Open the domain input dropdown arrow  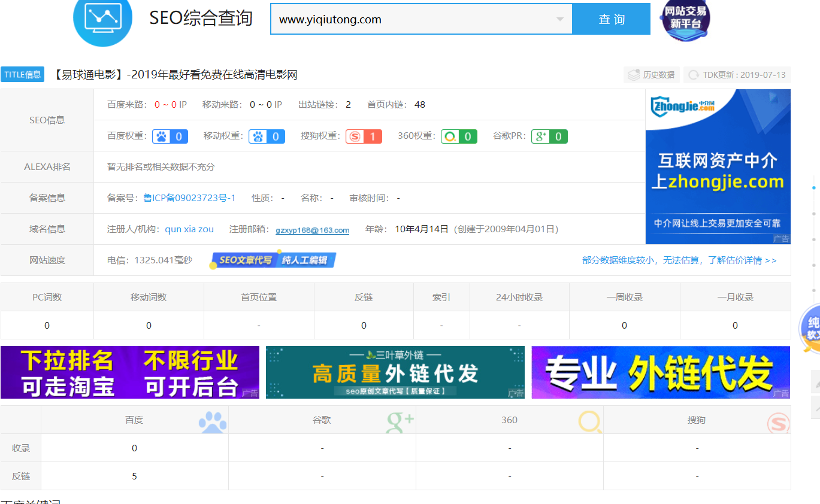click(x=560, y=19)
